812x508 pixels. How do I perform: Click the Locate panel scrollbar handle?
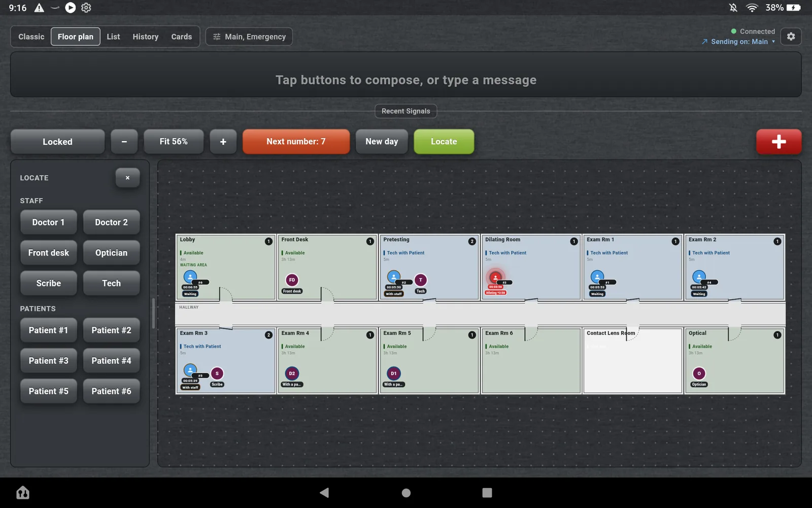(153, 313)
